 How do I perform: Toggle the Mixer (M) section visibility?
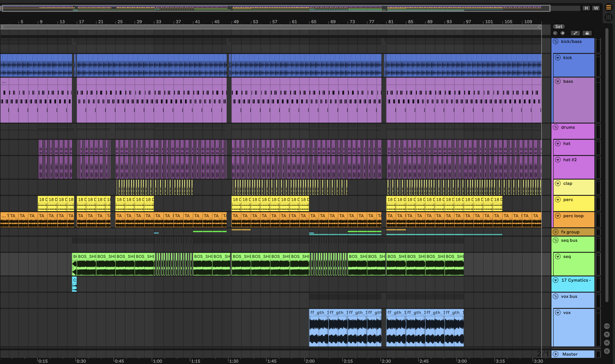pyautogui.click(x=607, y=343)
